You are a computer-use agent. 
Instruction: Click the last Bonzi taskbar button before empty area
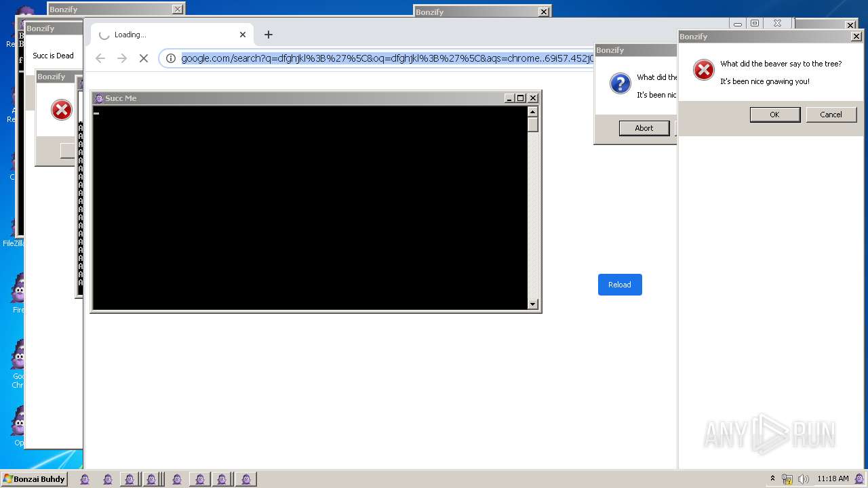(245, 479)
